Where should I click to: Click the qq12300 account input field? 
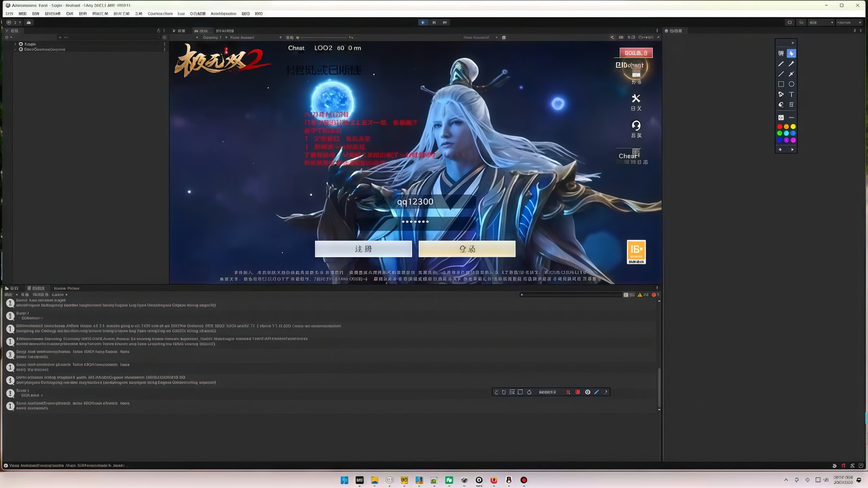[x=415, y=202]
